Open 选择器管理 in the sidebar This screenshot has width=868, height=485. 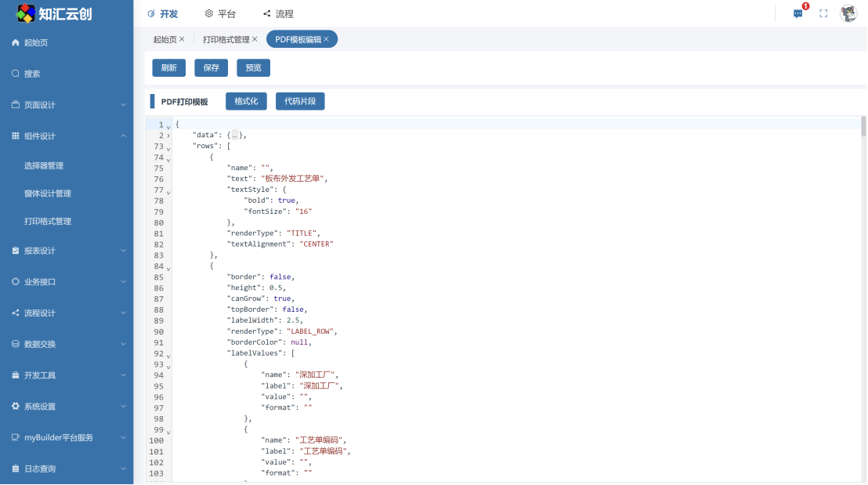coord(44,165)
